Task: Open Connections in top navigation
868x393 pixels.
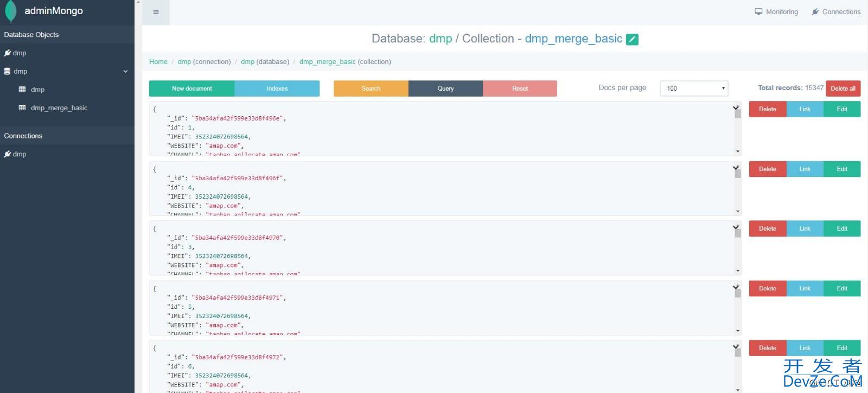Action: point(836,11)
